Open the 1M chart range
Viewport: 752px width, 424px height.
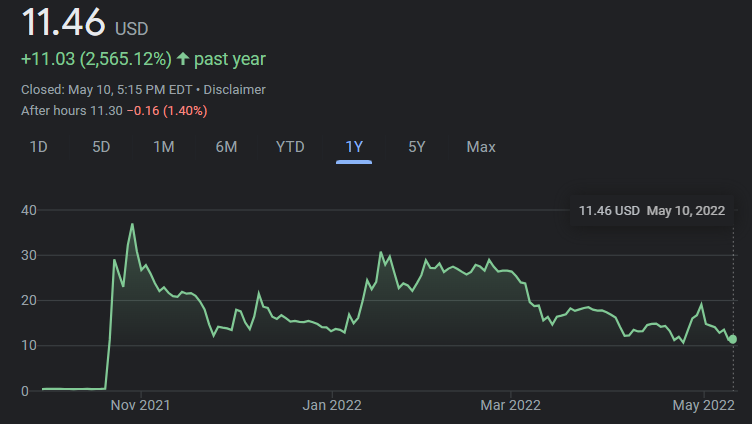click(164, 147)
